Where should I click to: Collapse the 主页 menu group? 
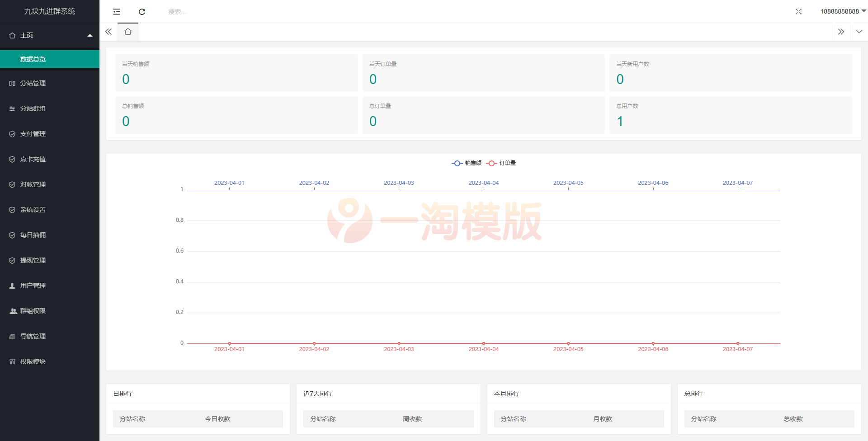coord(50,35)
